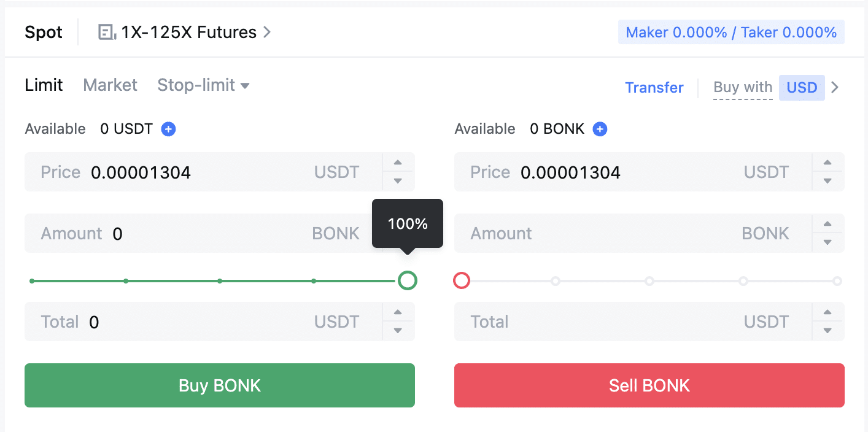Click the Futures calculator icon
Screen dimensions: 868x432
coord(107,32)
